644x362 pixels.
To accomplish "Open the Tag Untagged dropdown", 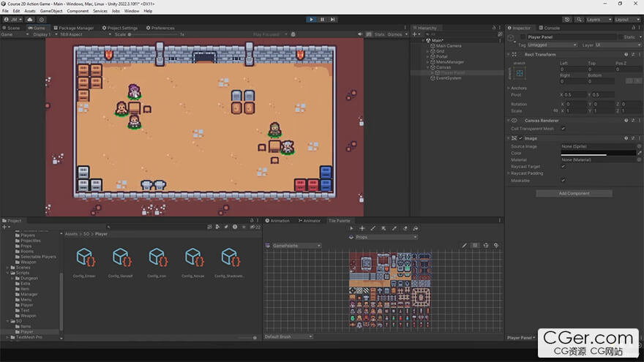I will pyautogui.click(x=552, y=45).
